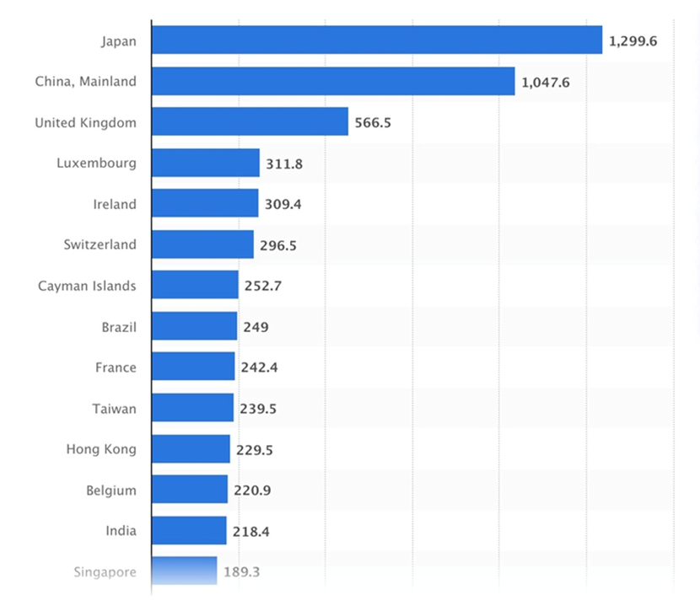Click the France bar
Screen dimensions: 700x611
(x=193, y=367)
